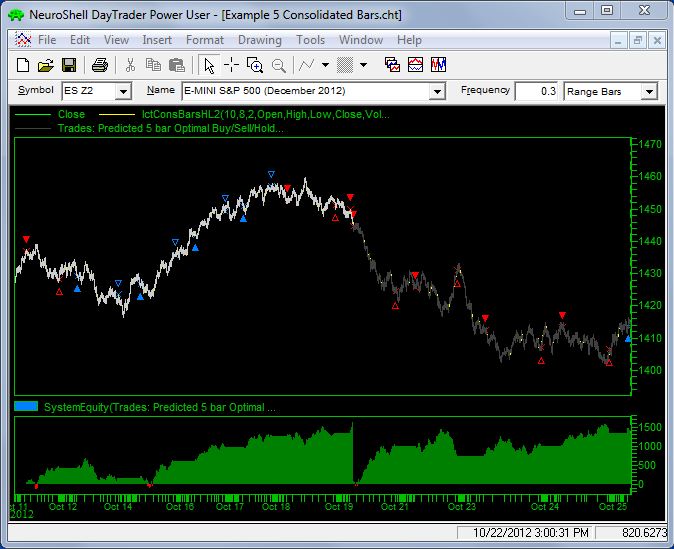The width and height of the screenshot is (674, 549).
Task: Open the View menu
Action: tap(116, 40)
